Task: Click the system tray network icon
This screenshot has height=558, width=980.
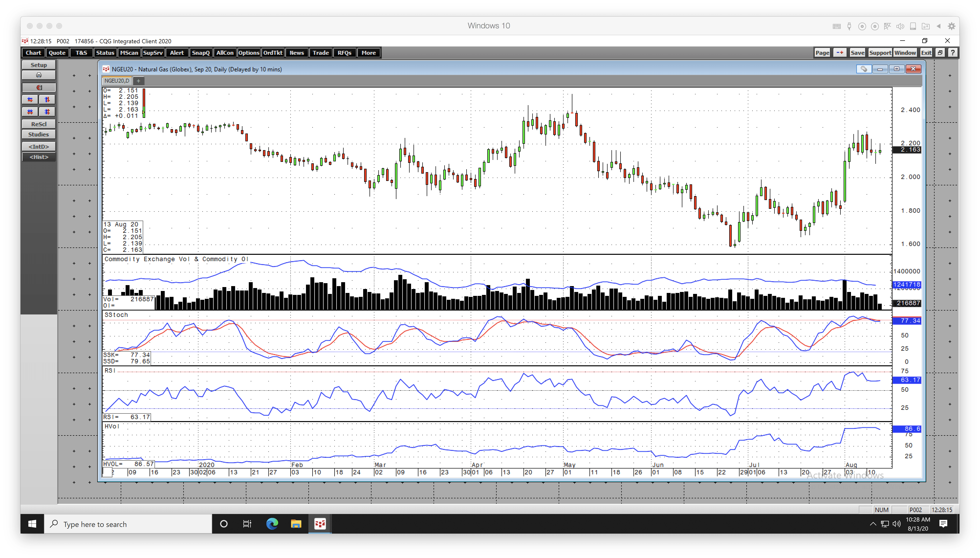Action: coord(885,524)
